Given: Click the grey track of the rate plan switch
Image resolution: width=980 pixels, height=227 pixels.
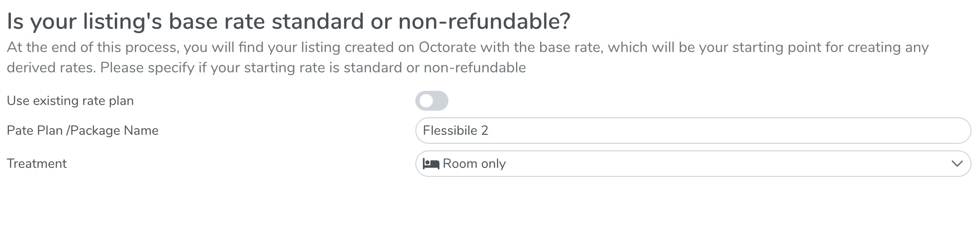Looking at the screenshot, I should coord(440,101).
